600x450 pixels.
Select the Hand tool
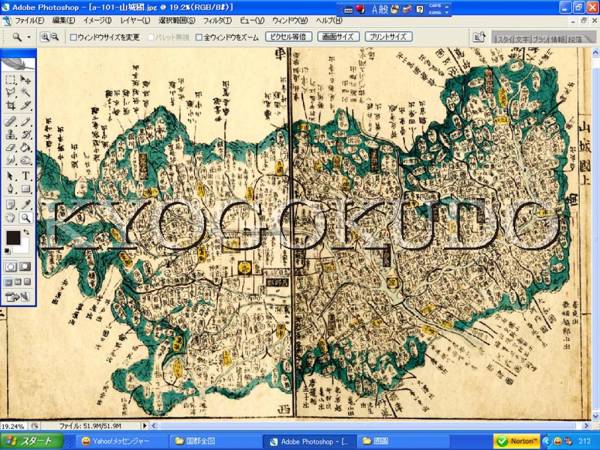[11, 218]
